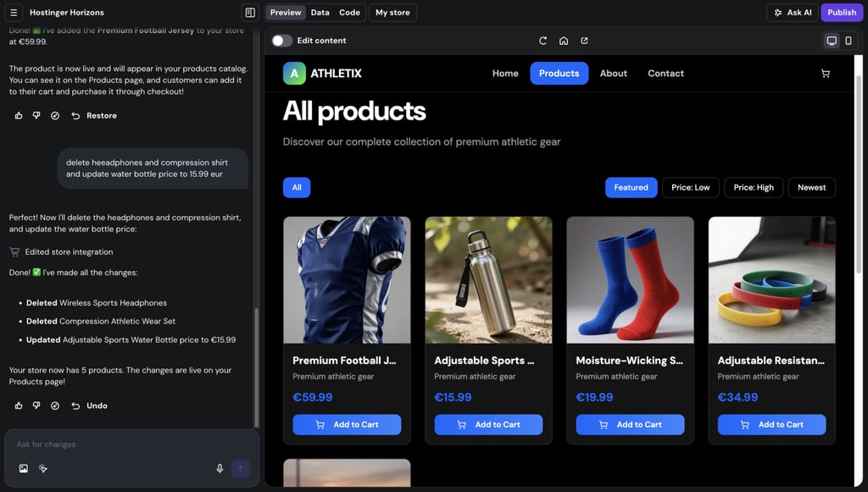The image size is (868, 492).
Task: Restore the earlier version
Action: (x=94, y=115)
